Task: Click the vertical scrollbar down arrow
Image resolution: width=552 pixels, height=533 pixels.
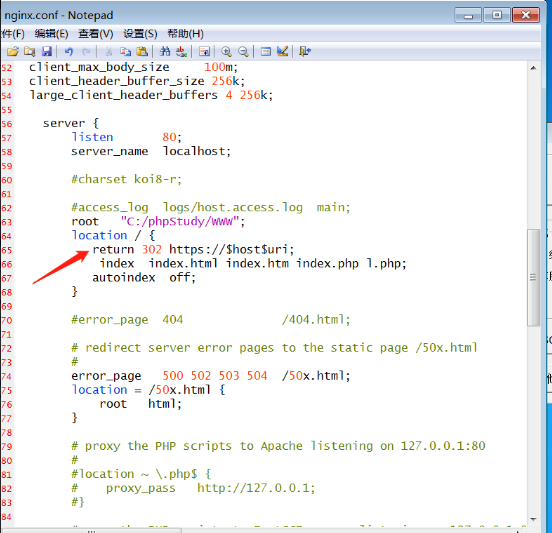Action: coord(533,519)
